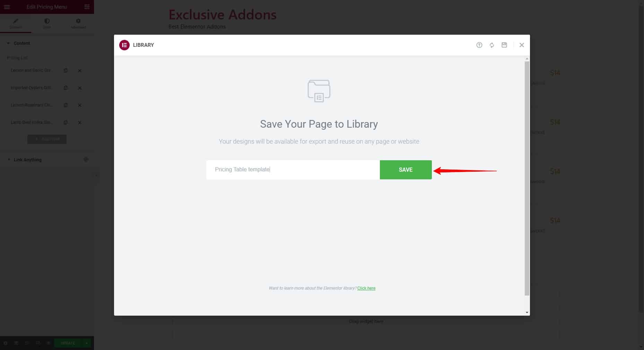Screen dimensions: 644x350
Task: Open the Navigator layers icon in the bottom bar
Action: pyautogui.click(x=16, y=343)
